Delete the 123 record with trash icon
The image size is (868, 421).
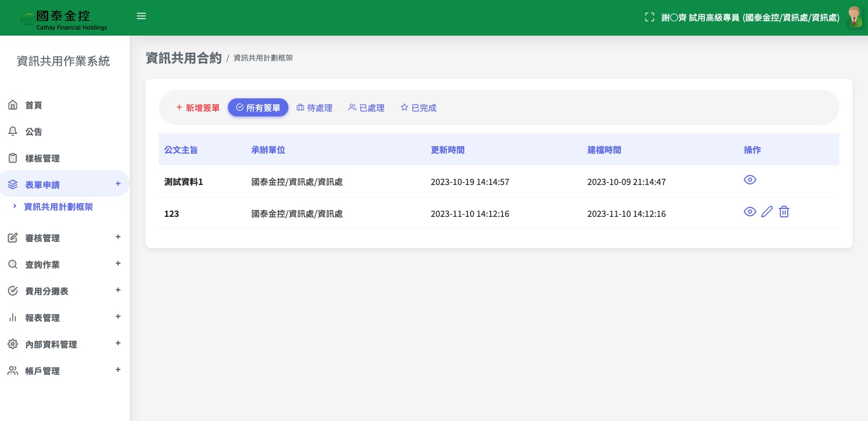click(x=784, y=212)
